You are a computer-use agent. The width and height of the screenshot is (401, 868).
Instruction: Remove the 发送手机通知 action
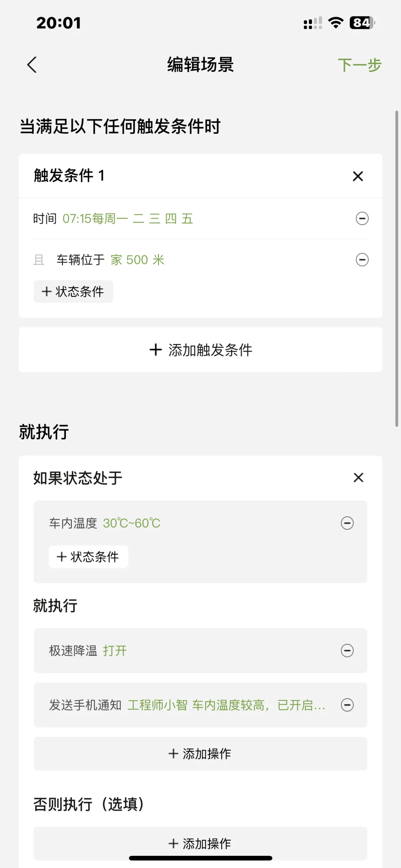[347, 705]
